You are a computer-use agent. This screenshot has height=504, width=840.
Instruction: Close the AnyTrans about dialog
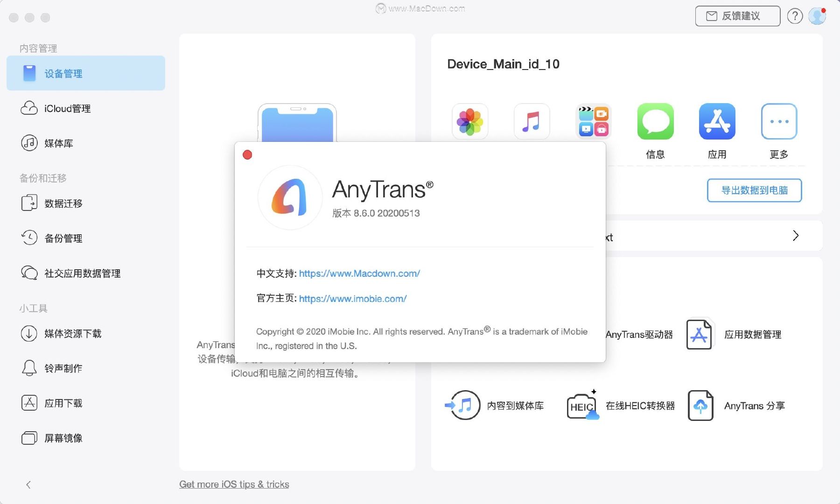(x=247, y=155)
